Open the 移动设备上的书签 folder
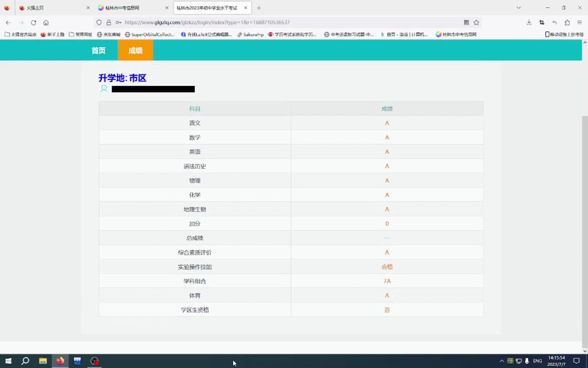 coord(564,34)
